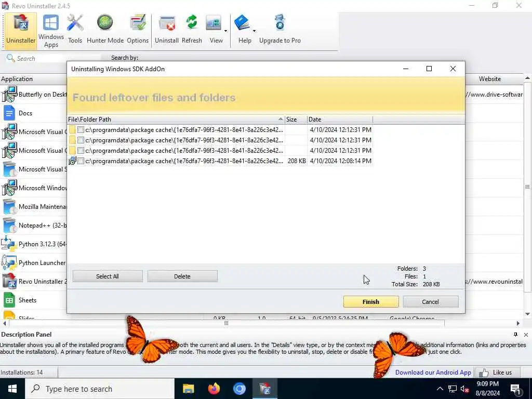The image size is (532, 399).
Task: Select the Sheets application icon
Action: click(x=9, y=300)
